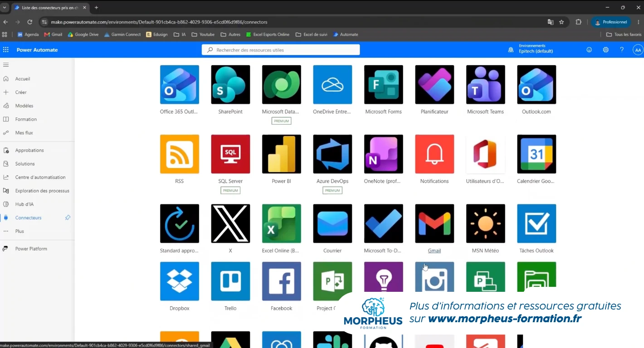
Task: Click the Power Automate header title
Action: [37, 50]
